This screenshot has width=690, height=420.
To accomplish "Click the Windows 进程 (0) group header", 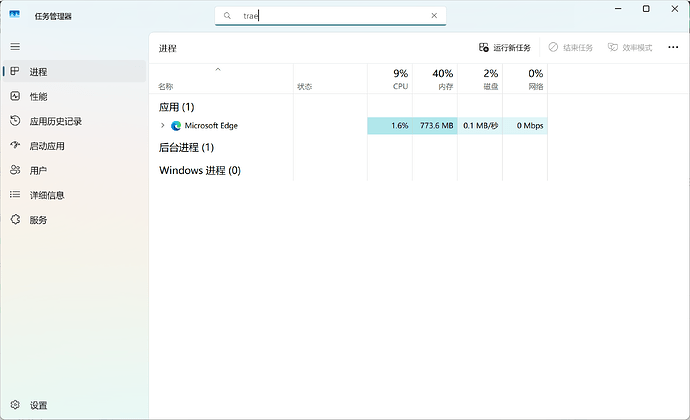I will (200, 170).
